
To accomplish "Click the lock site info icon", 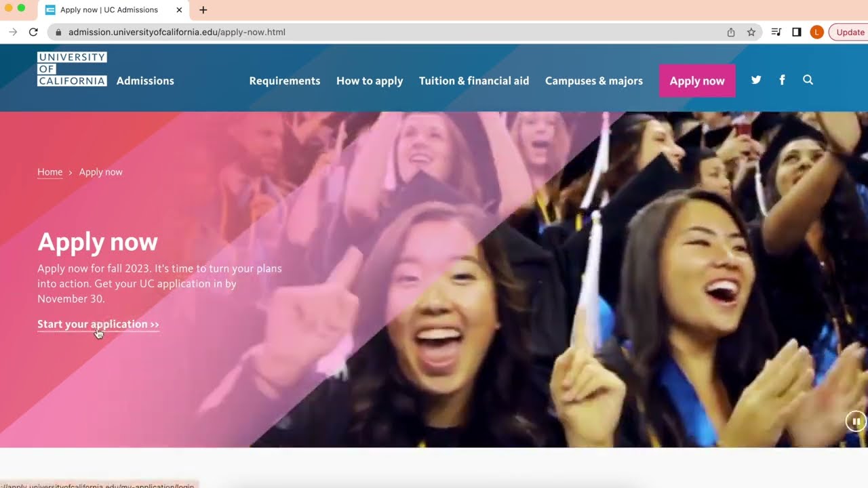I will tap(58, 32).
